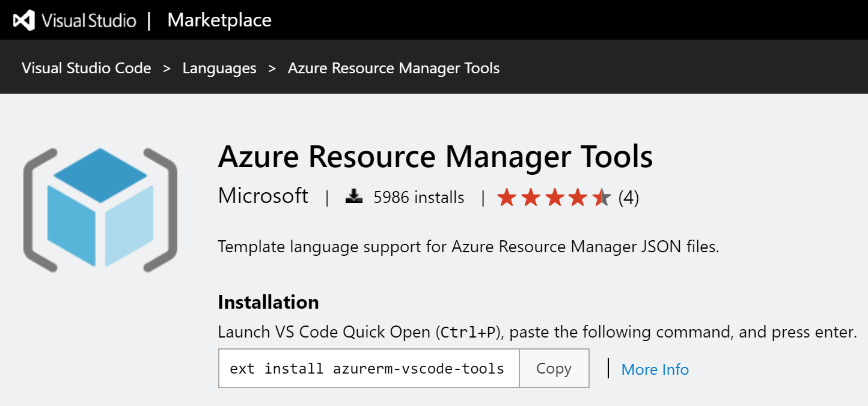Click the extension title heading
This screenshot has height=406, width=868.
435,157
